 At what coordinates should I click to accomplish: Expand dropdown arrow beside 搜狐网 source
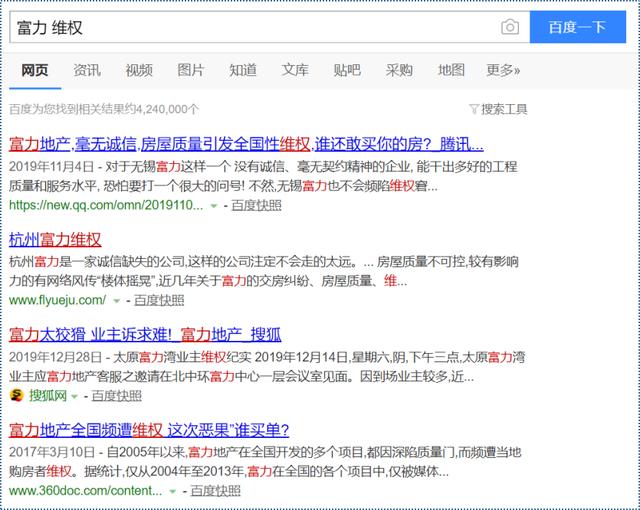tap(74, 396)
